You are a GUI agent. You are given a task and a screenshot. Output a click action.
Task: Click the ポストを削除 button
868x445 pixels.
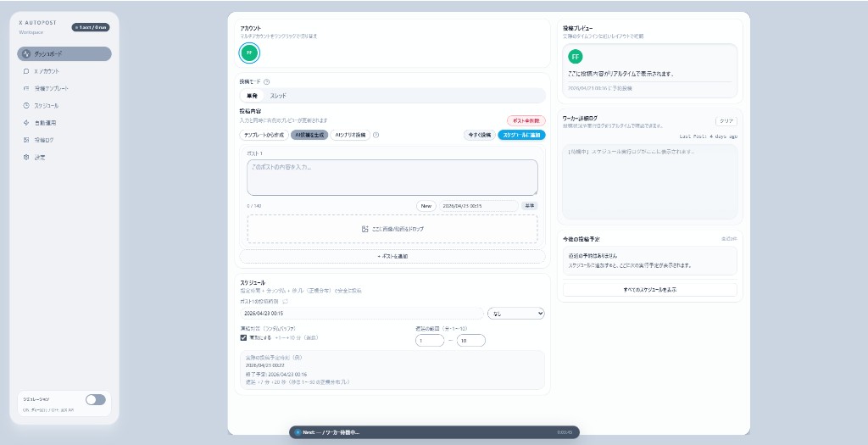pos(526,121)
